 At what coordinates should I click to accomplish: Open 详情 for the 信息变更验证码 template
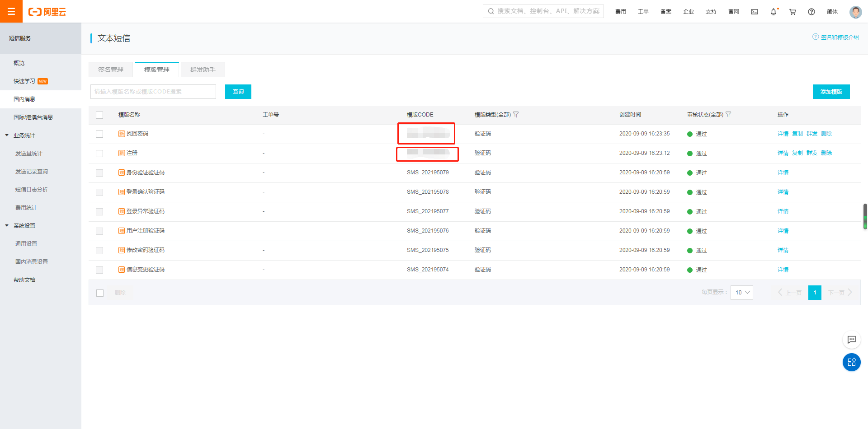(x=783, y=270)
